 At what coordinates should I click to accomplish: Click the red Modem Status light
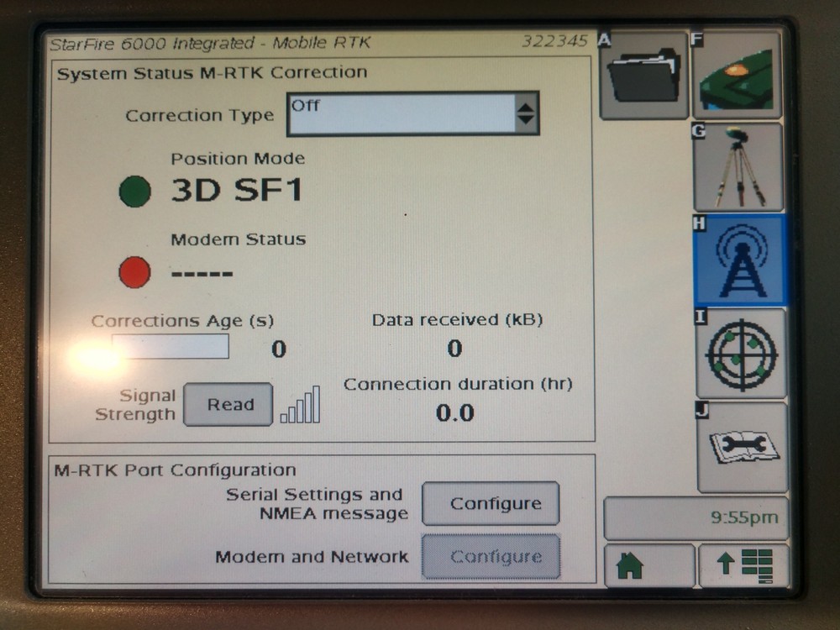[x=134, y=272]
